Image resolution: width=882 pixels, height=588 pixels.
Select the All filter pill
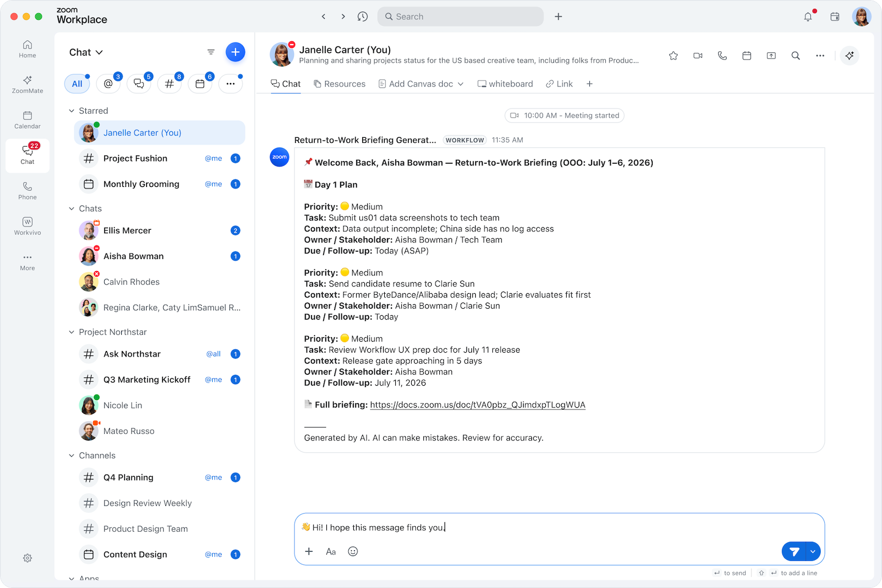click(x=77, y=84)
